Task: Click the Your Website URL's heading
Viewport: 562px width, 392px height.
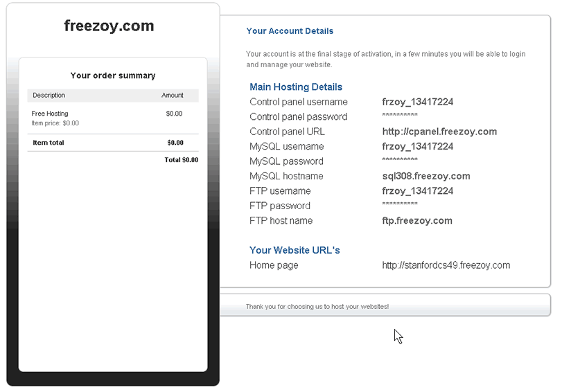Action: 295,250
